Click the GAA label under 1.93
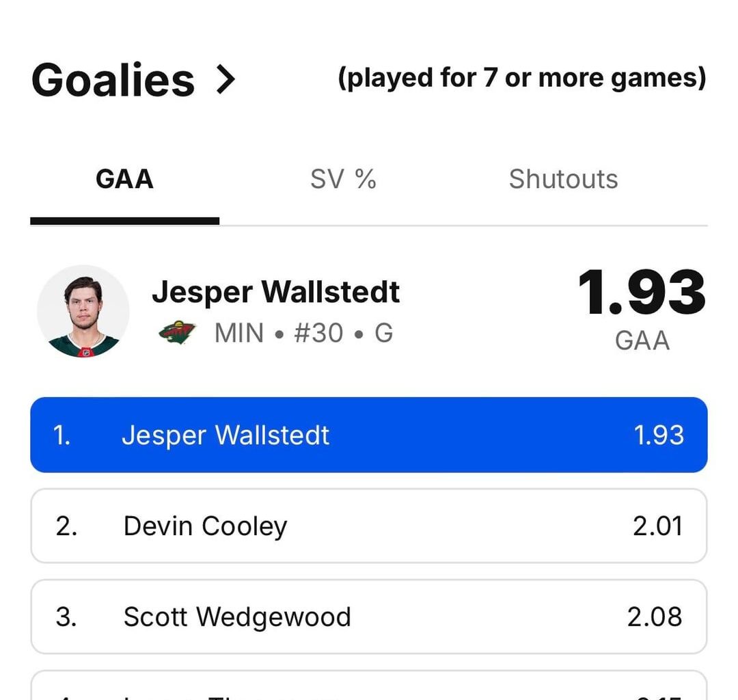Screen dimensions: 738x700 tap(642, 340)
